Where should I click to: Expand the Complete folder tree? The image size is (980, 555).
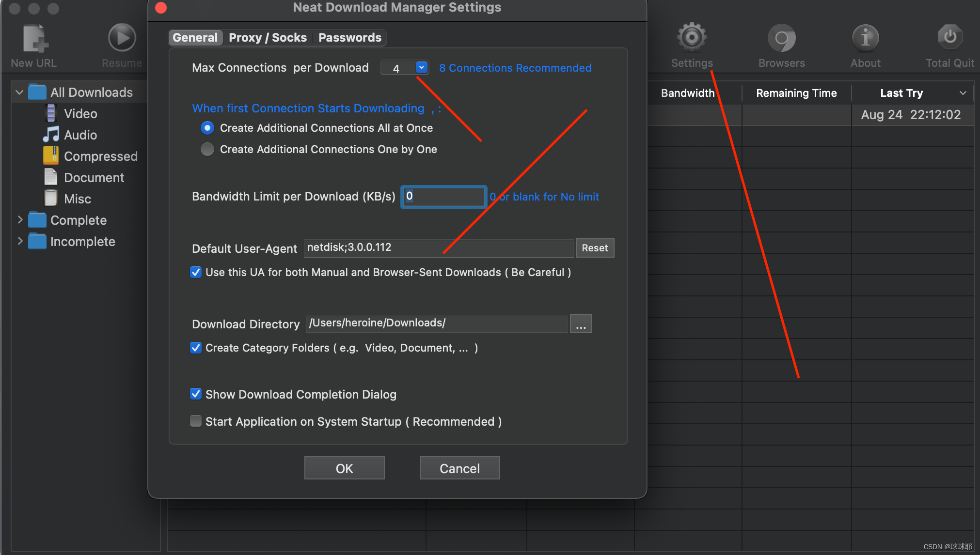pyautogui.click(x=20, y=220)
